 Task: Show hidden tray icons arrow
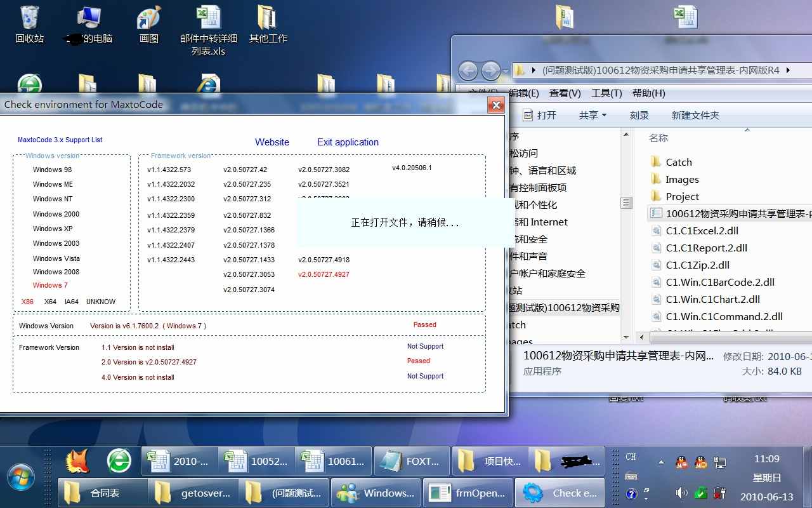pyautogui.click(x=661, y=462)
